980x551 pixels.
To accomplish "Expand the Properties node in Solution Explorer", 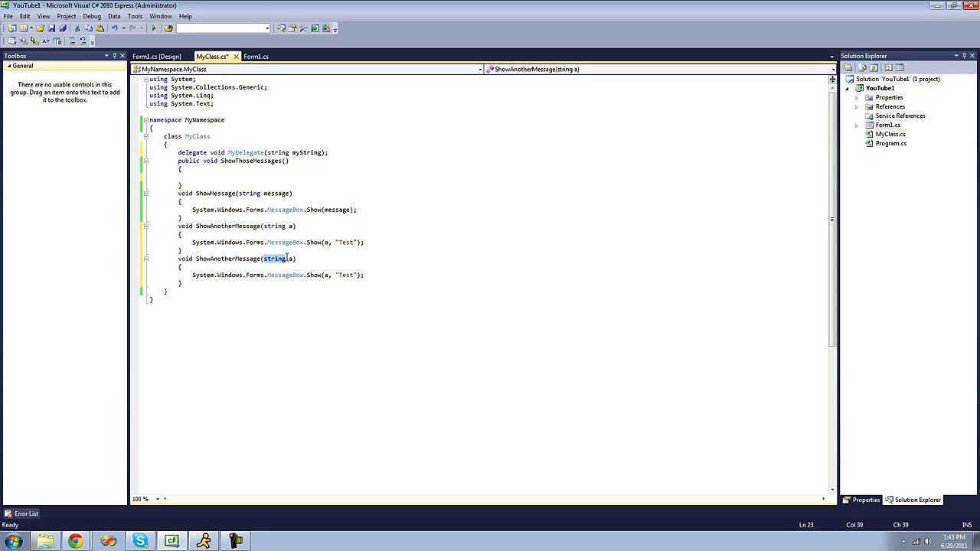I will pyautogui.click(x=857, y=98).
